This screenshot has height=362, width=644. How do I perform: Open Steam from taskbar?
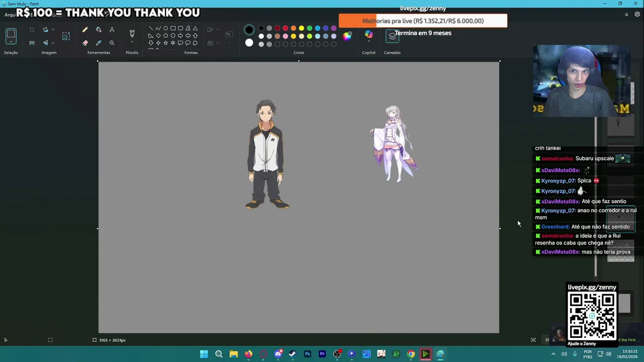click(x=292, y=354)
